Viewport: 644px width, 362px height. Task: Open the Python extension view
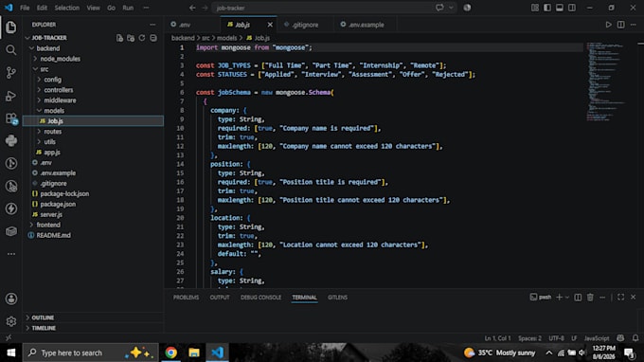pyautogui.click(x=11, y=141)
